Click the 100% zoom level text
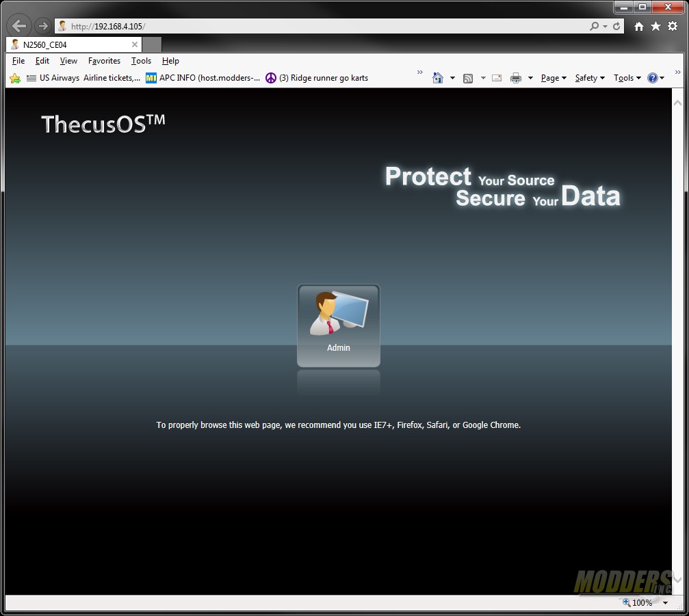The image size is (689, 616). pos(642,602)
